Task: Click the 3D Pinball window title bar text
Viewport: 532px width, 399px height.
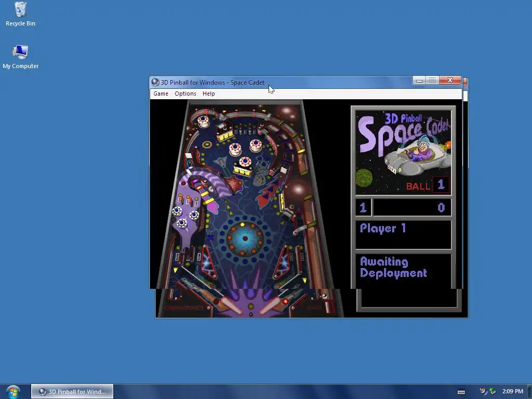Action: (212, 83)
